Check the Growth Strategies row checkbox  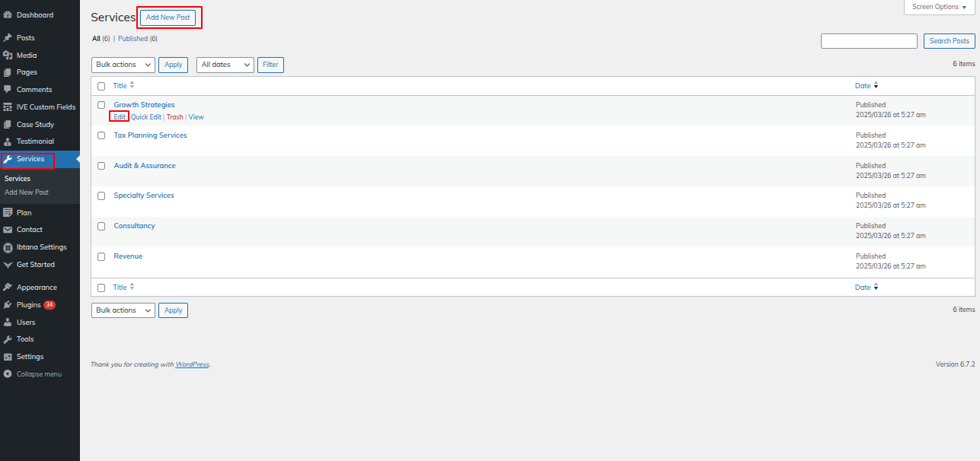[x=101, y=105]
